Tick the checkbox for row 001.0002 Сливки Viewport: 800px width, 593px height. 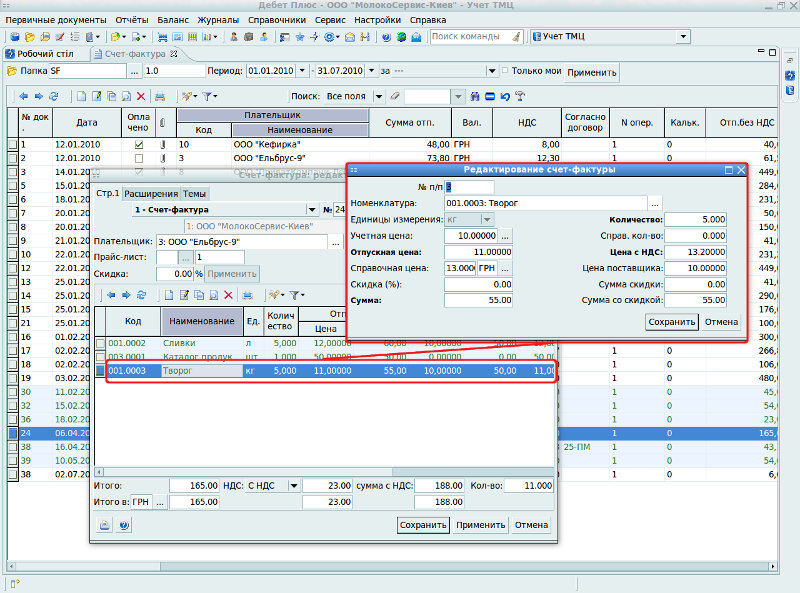[x=100, y=343]
